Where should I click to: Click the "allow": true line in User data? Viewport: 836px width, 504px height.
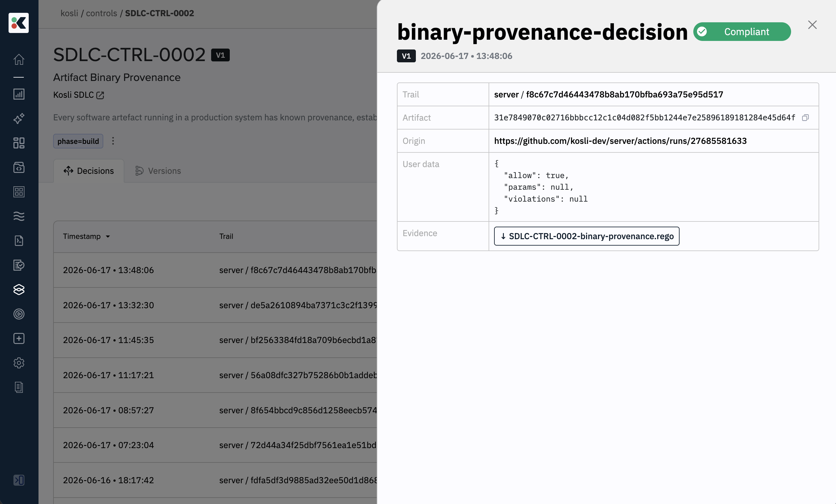coord(536,176)
